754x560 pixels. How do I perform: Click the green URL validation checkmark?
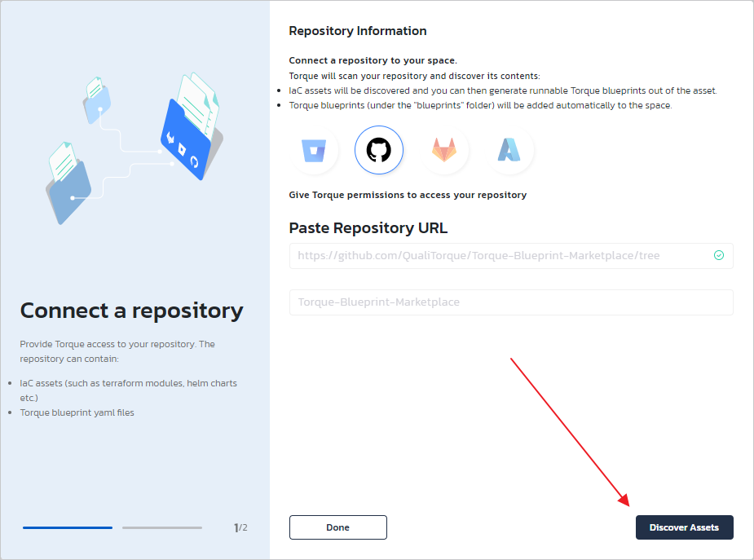pos(719,255)
